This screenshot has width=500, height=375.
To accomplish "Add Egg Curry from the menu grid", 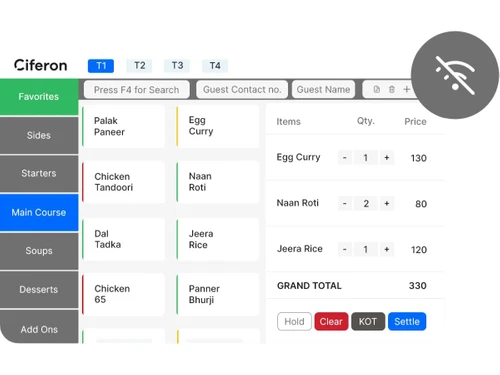I will pyautogui.click(x=218, y=126).
